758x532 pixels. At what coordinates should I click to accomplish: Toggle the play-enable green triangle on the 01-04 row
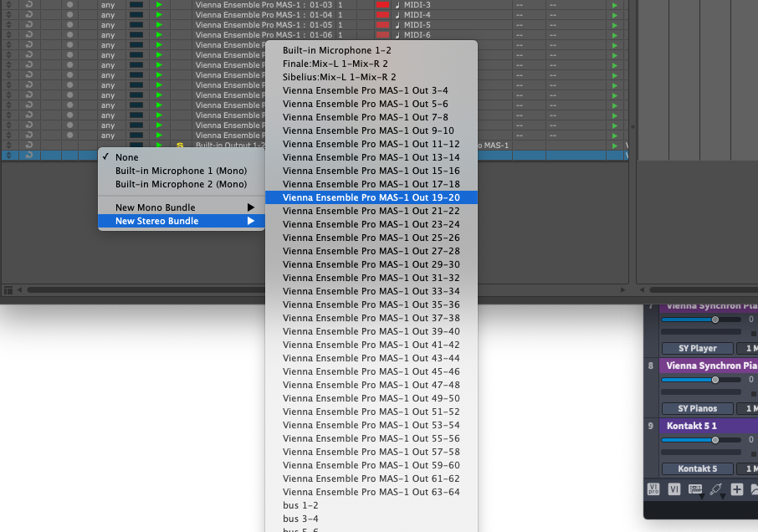click(159, 14)
